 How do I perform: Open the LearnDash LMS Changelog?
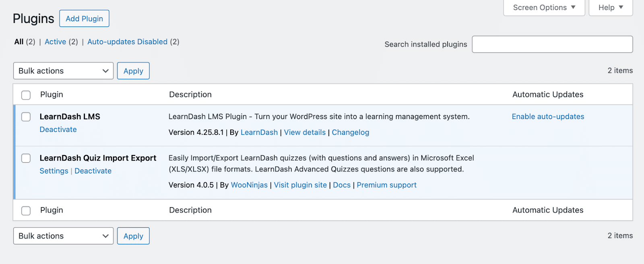click(x=350, y=132)
